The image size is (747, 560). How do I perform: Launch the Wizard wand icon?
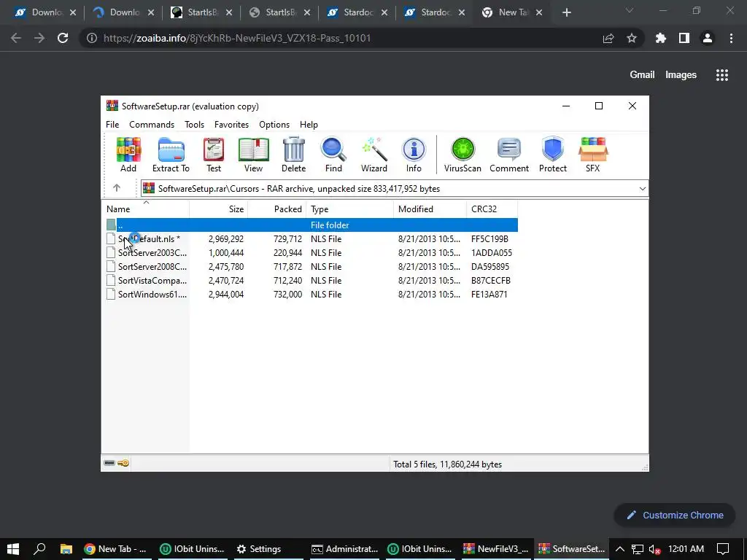pos(374,155)
